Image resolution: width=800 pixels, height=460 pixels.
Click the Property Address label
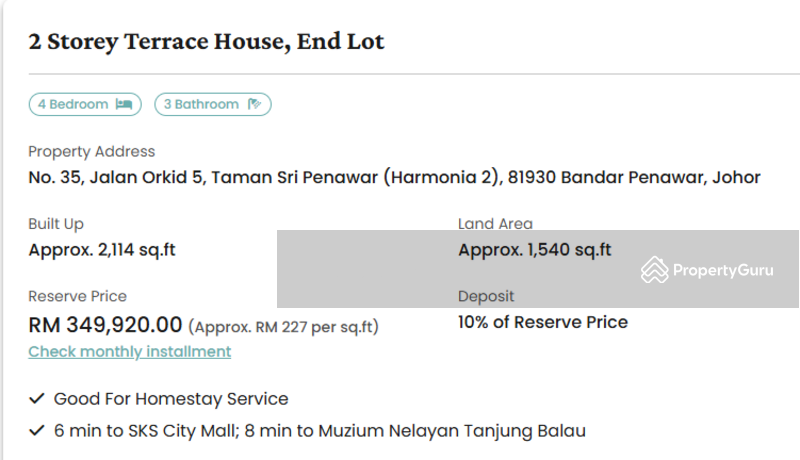pos(92,151)
